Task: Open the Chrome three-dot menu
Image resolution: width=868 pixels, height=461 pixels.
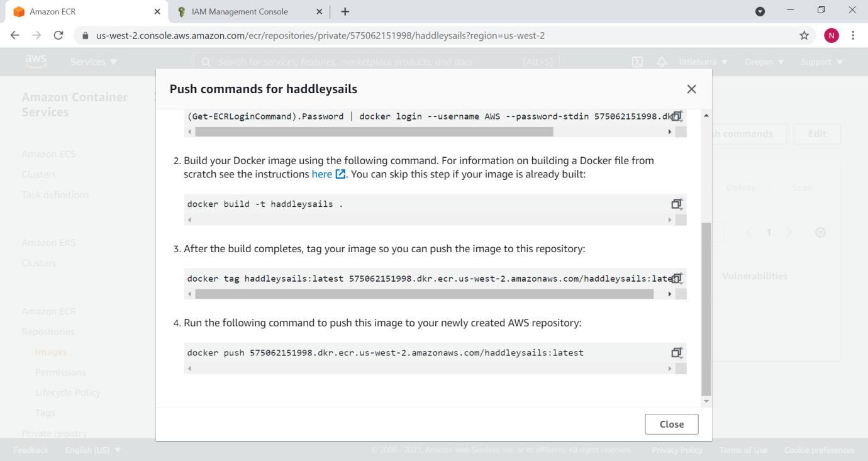Action: [x=853, y=35]
